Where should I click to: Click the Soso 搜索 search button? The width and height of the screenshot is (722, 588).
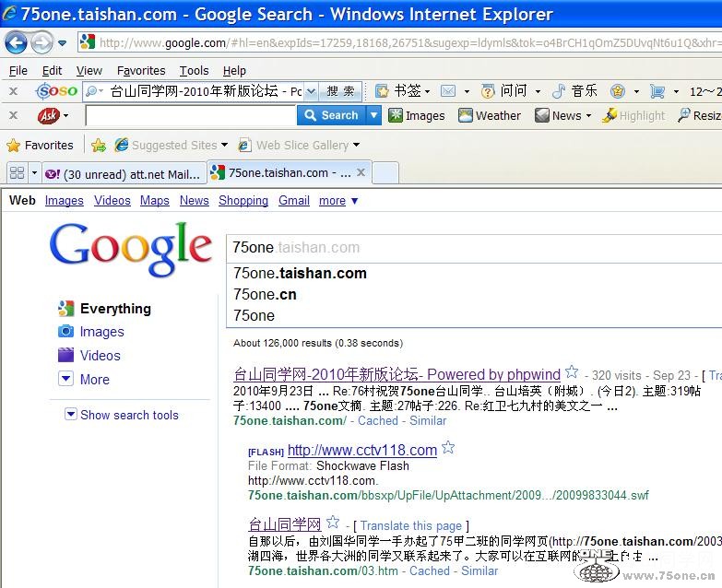340,91
